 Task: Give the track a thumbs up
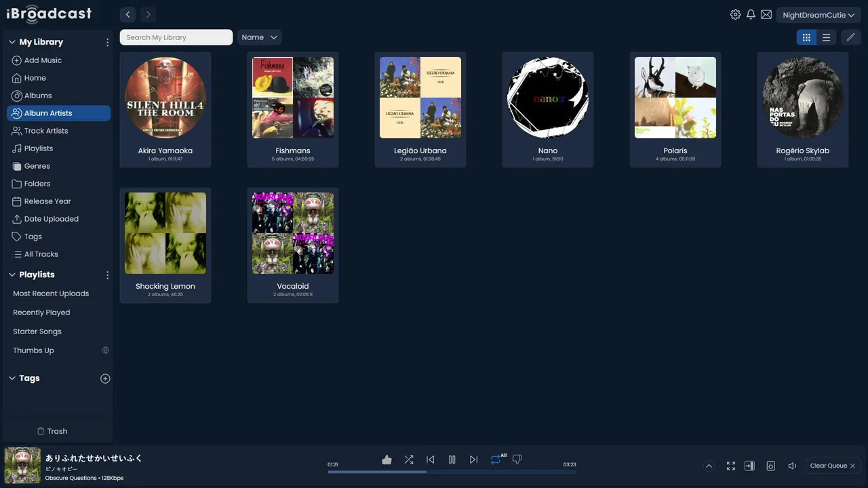point(387,460)
